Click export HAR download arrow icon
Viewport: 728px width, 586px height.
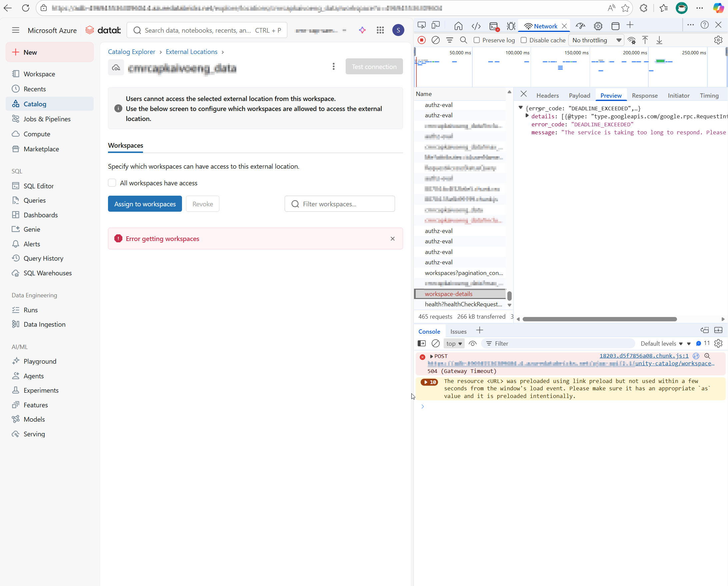pyautogui.click(x=659, y=40)
